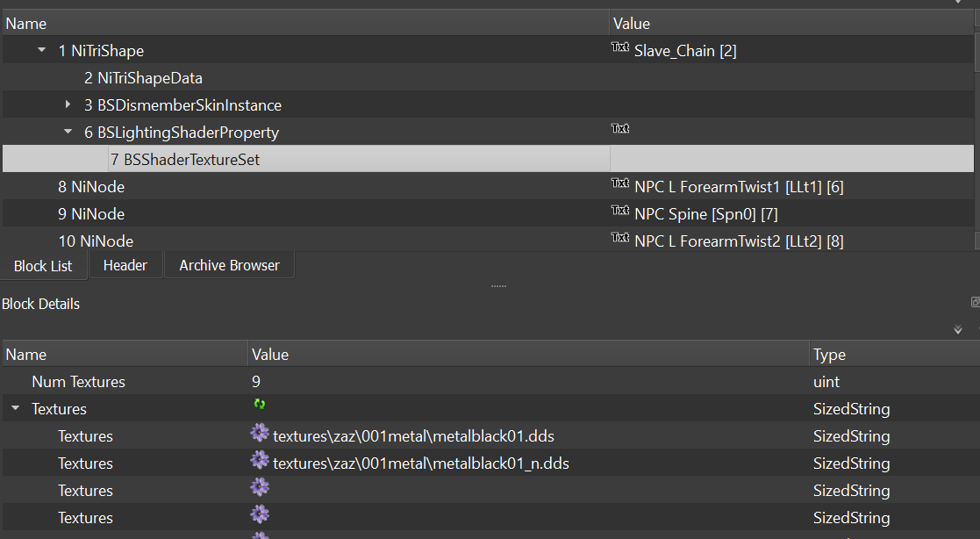Image resolution: width=980 pixels, height=539 pixels.
Task: Click Name column header in Block Details
Action: click(125, 354)
